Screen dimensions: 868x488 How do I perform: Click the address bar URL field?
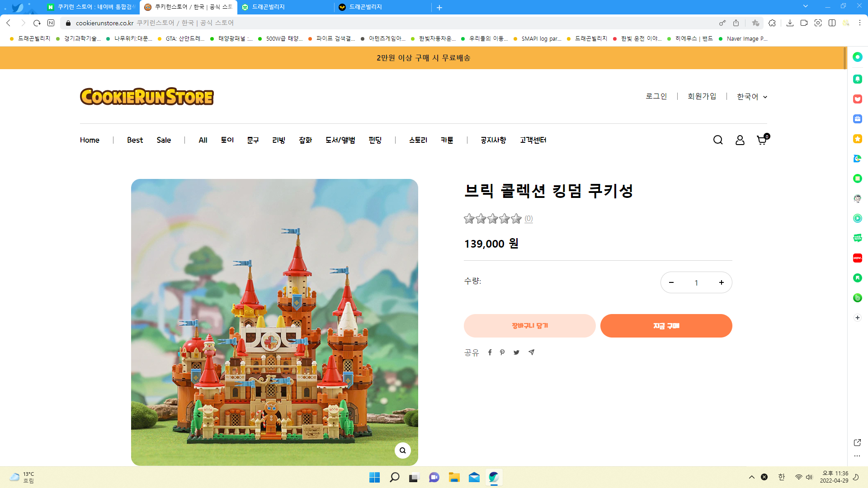coord(389,23)
